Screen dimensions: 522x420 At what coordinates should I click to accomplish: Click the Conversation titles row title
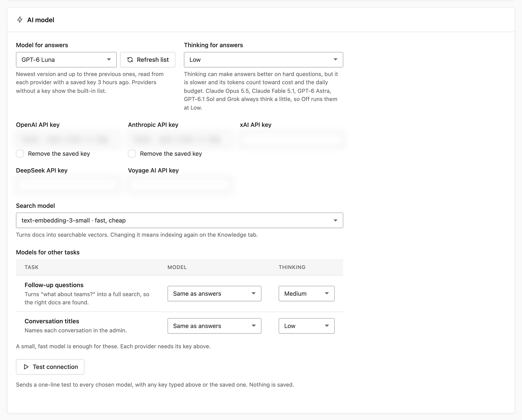[x=52, y=321]
